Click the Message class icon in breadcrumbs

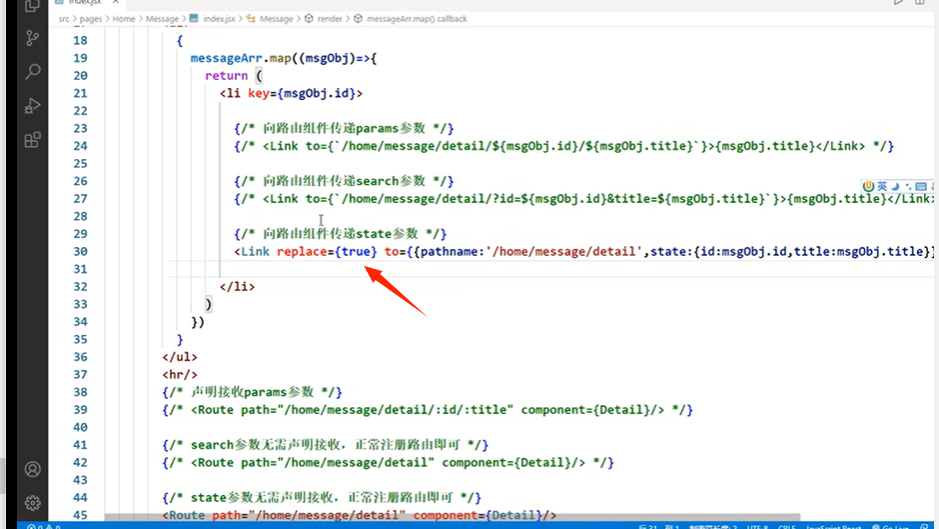coord(251,19)
